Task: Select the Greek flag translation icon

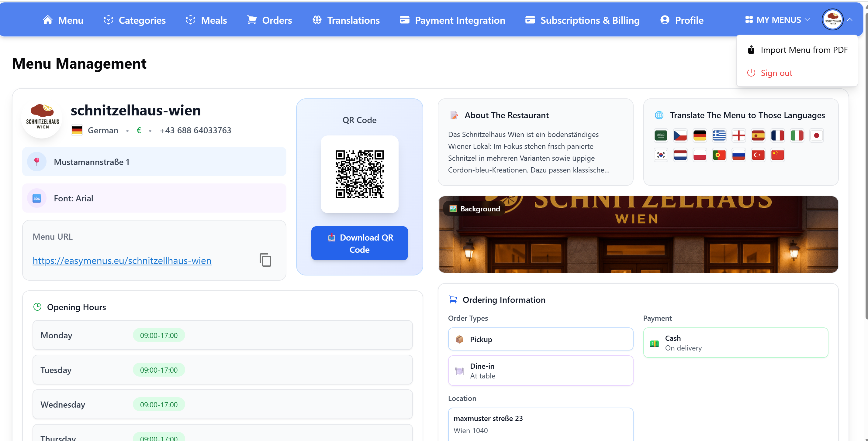Action: (719, 136)
